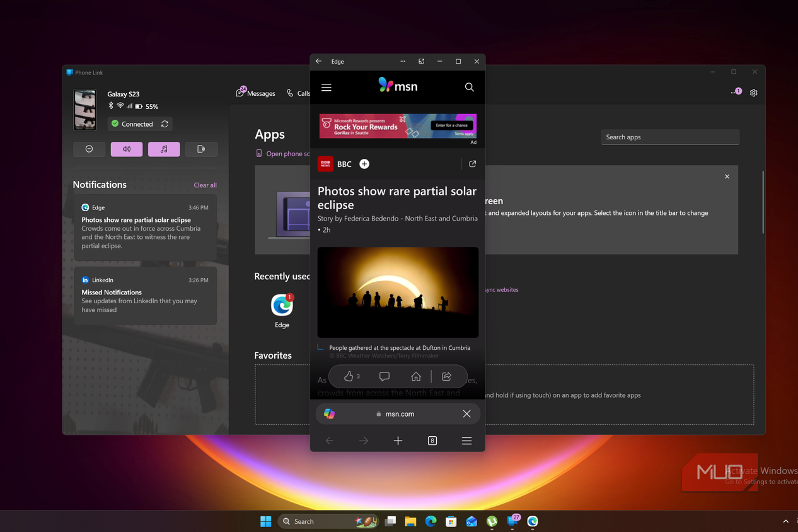Click the X in the address bar

click(466, 414)
